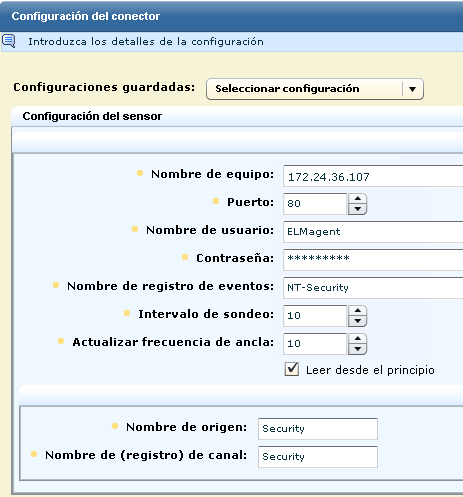This screenshot has width=463, height=497.
Task: Click the Nombre de usuario field
Action: (373, 232)
